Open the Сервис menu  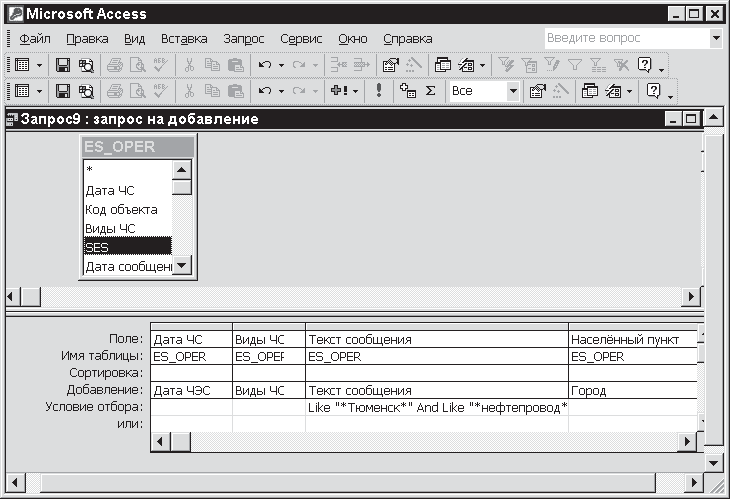pyautogui.click(x=301, y=39)
